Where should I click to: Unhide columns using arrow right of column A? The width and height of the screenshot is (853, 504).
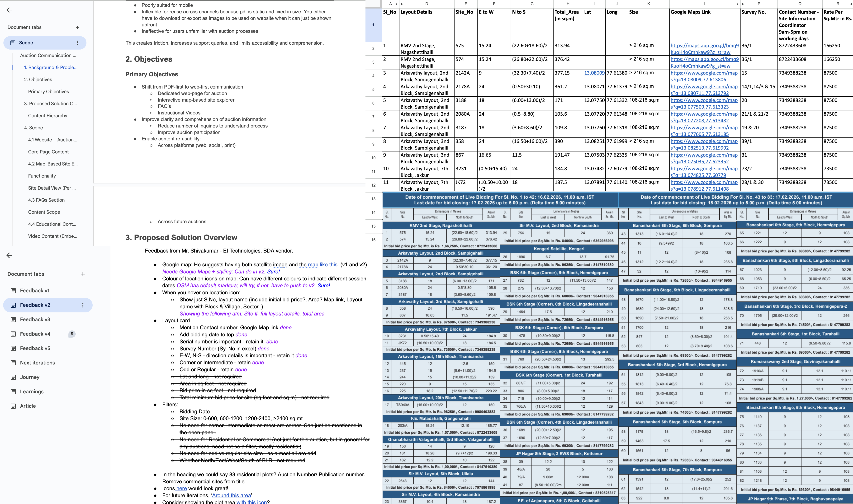[396, 4]
